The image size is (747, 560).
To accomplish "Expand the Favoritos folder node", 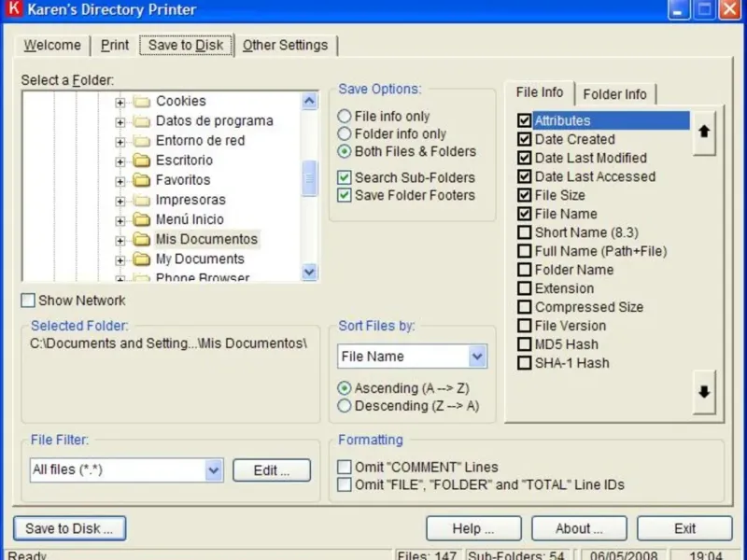I will (x=120, y=181).
